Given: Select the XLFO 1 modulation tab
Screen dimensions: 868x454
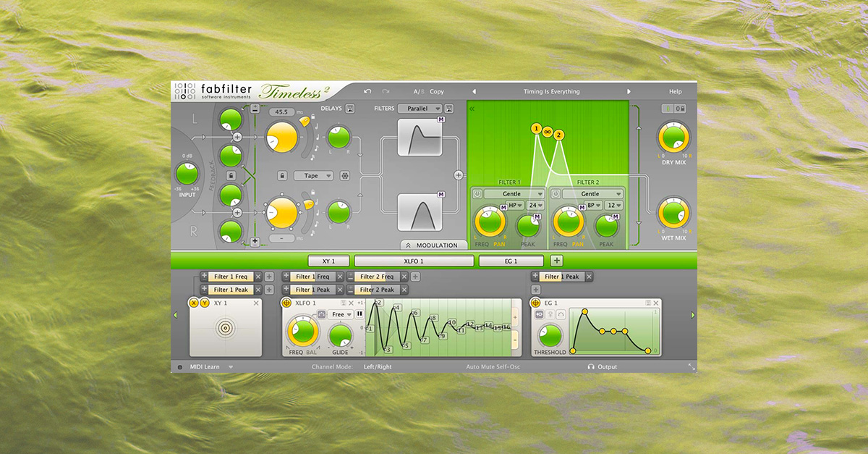Looking at the screenshot, I should coord(414,261).
